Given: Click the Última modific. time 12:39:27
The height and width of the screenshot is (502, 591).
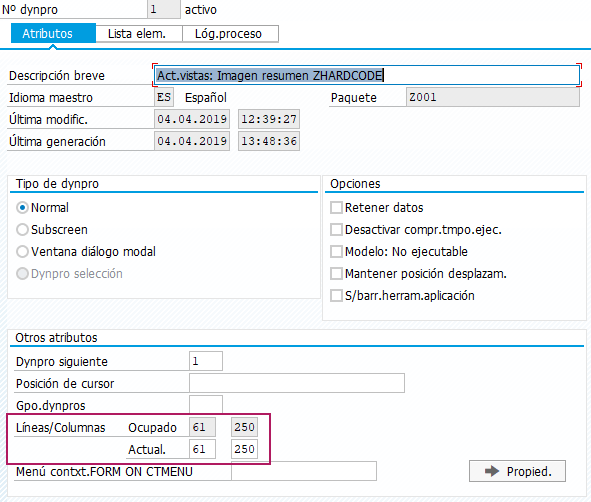Looking at the screenshot, I should (269, 119).
